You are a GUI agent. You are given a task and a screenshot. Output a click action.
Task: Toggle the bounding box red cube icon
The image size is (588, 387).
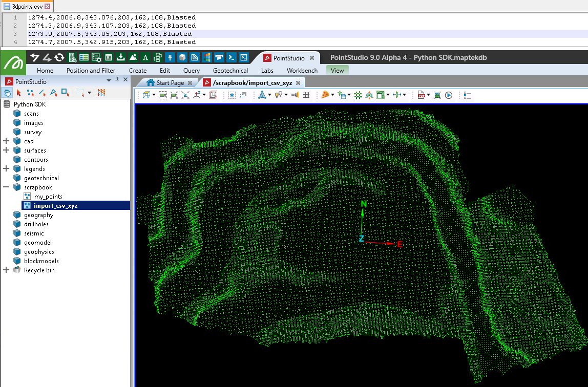pyautogui.click(x=213, y=95)
